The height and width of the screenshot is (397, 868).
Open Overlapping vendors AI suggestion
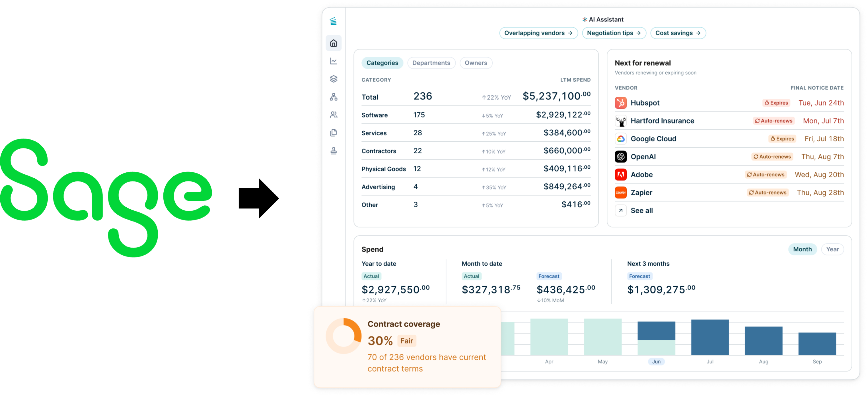click(538, 33)
